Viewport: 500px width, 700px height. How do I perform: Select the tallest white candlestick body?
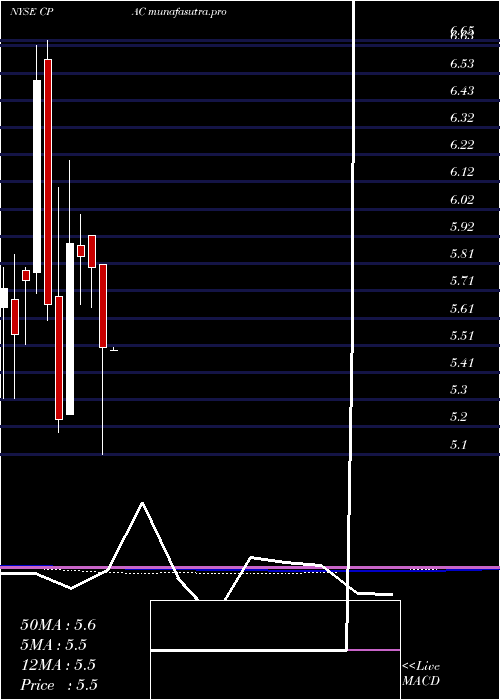pyautogui.click(x=37, y=176)
